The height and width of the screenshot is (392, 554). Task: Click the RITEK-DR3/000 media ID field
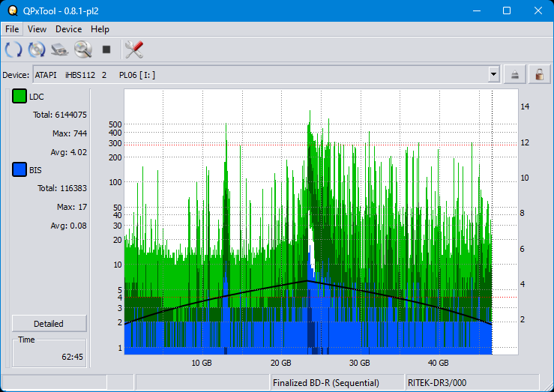tap(437, 383)
